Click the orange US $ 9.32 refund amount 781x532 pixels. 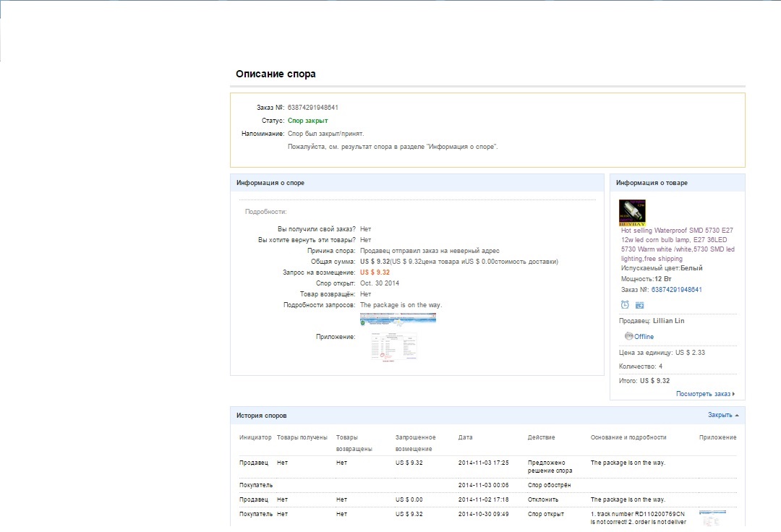pos(375,273)
